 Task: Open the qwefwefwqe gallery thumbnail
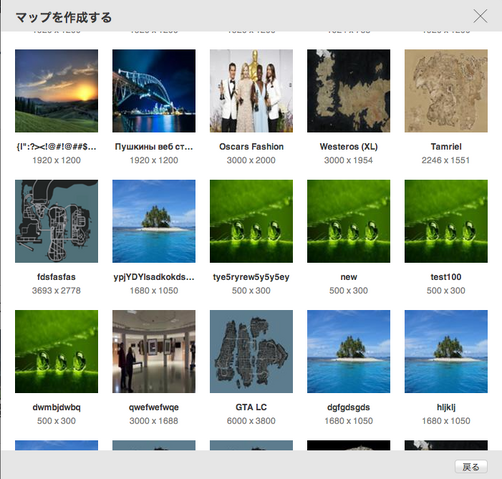click(154, 351)
